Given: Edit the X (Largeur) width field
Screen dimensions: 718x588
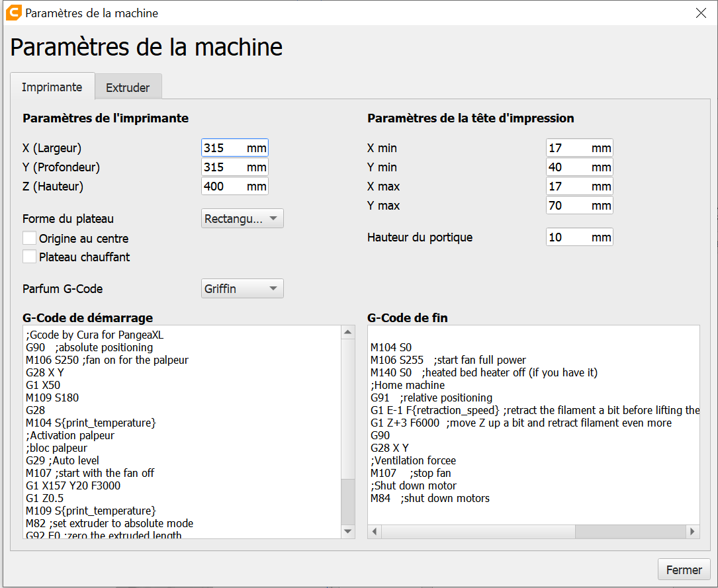Looking at the screenshot, I should [x=234, y=147].
